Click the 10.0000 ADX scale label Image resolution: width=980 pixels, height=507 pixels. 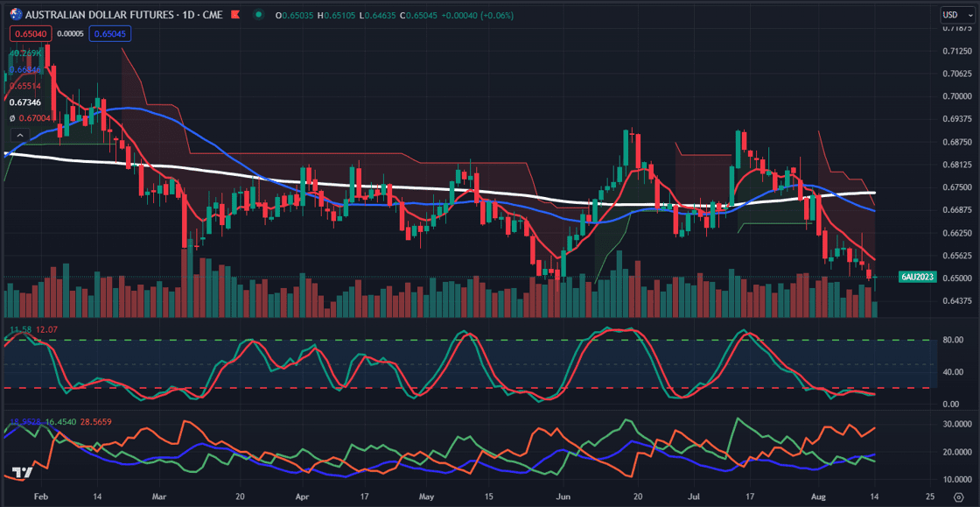coord(955,480)
